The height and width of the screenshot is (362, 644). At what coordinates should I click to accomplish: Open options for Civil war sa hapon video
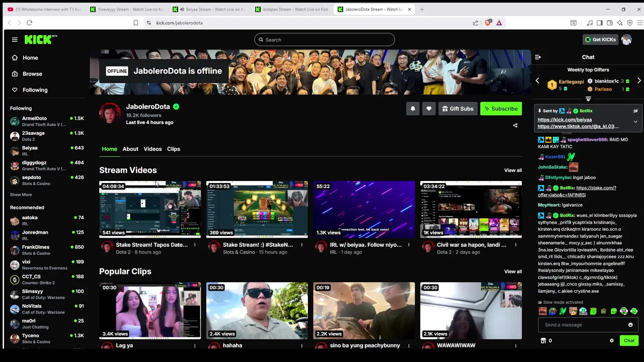516,245
